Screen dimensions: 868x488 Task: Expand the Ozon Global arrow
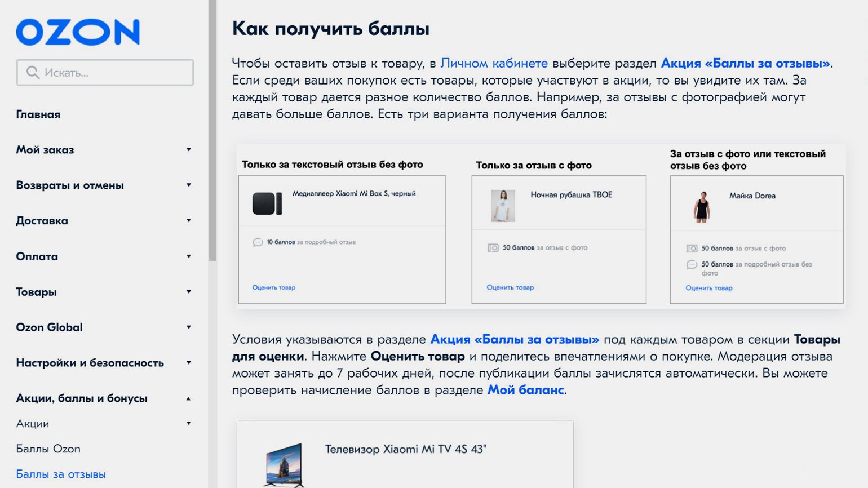(189, 327)
